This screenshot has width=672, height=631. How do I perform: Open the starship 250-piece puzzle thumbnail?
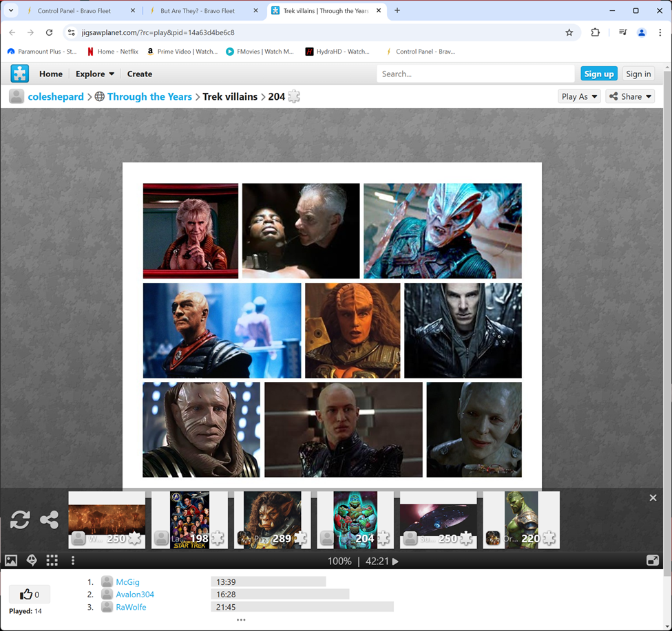[x=439, y=520]
